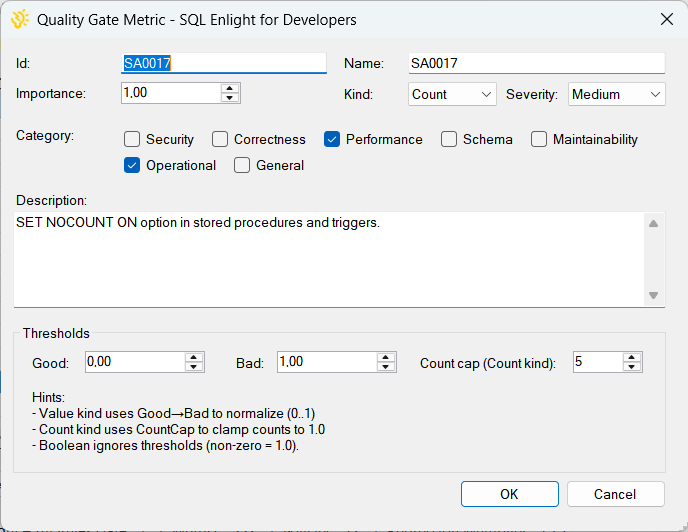The width and height of the screenshot is (688, 532).
Task: Click inside the Importance value field
Action: tap(171, 93)
